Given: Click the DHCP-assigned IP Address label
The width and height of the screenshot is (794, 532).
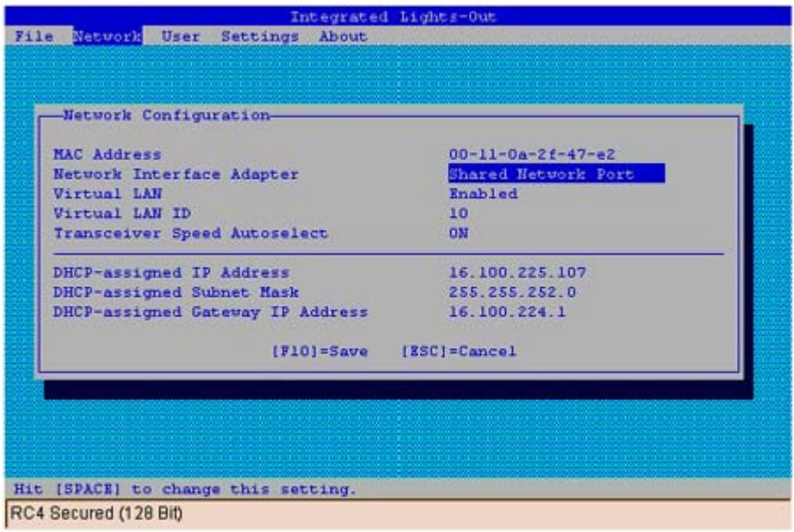Looking at the screenshot, I should (x=171, y=272).
